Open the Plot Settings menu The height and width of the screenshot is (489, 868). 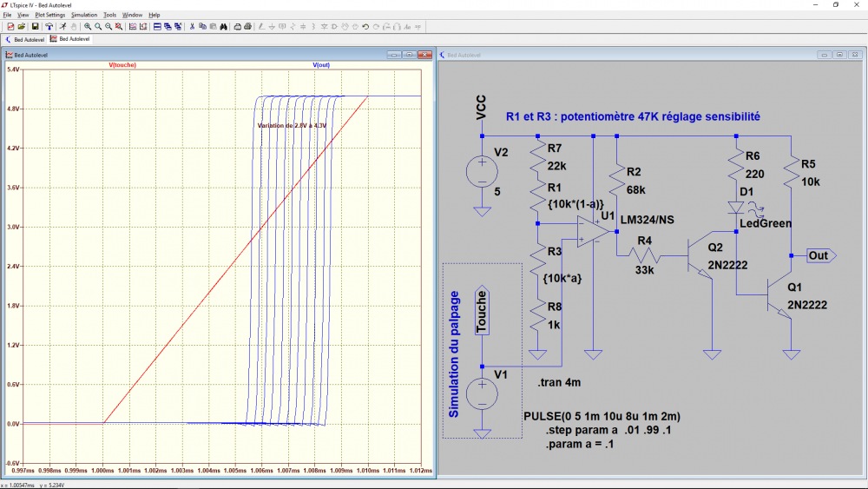(49, 15)
